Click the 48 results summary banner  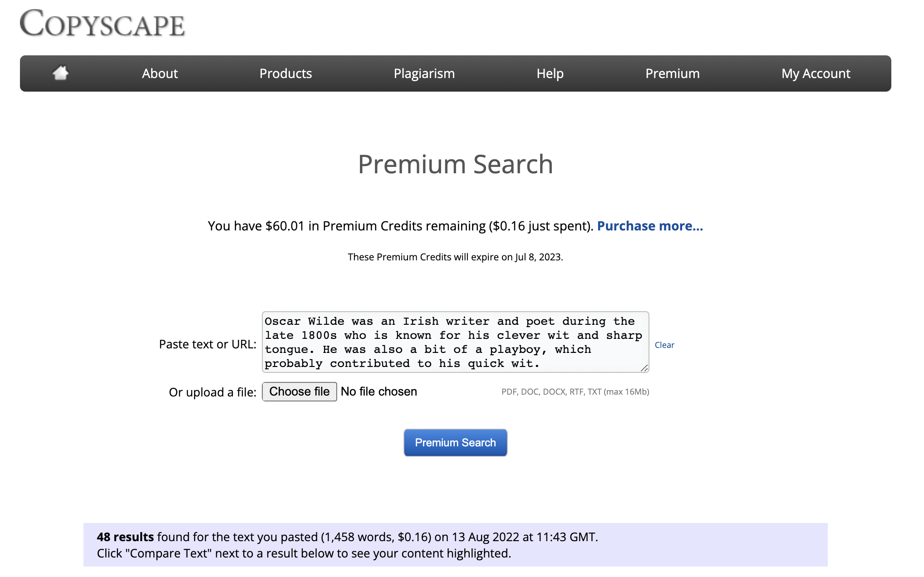click(455, 545)
